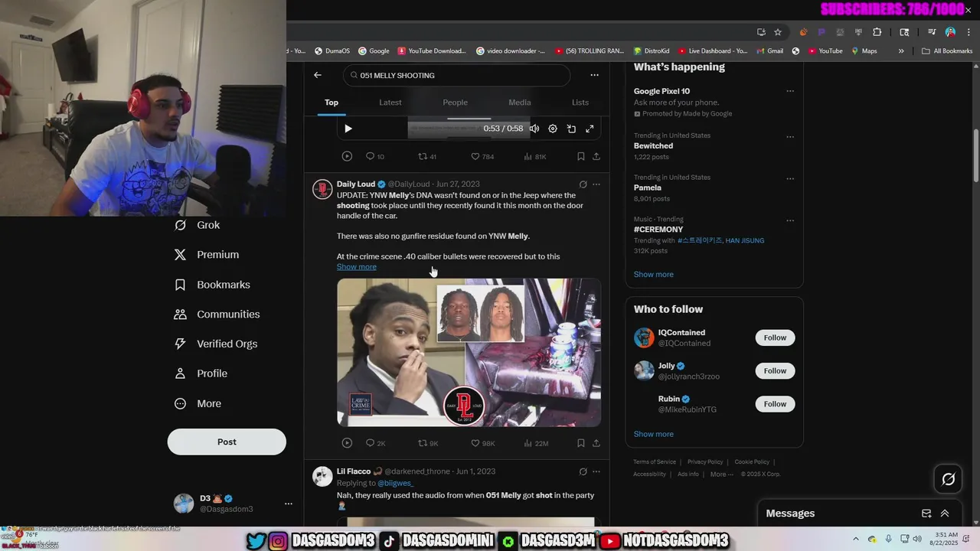Like the post with 784 likes
The width and height of the screenshot is (980, 551).
pyautogui.click(x=482, y=156)
